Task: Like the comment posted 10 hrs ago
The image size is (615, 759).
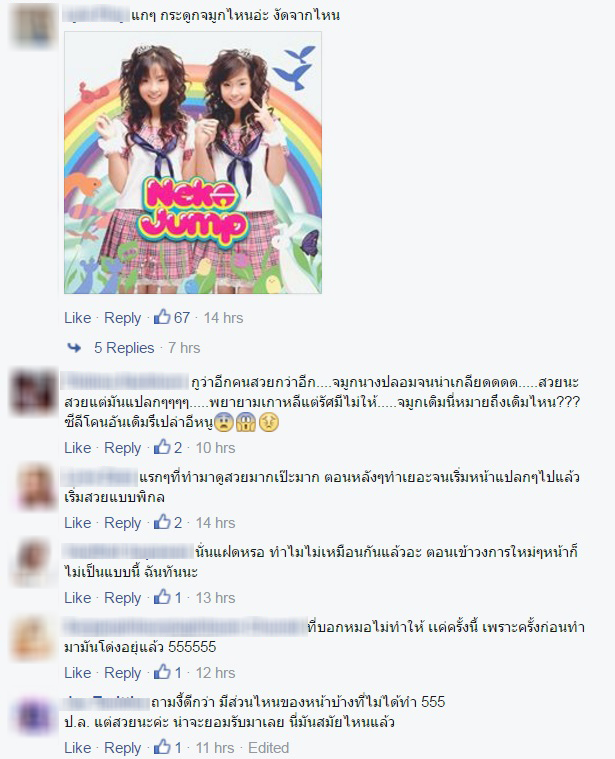Action: [78, 447]
